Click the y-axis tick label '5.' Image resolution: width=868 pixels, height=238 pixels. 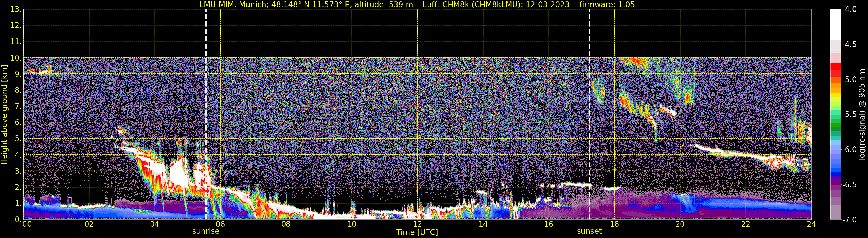[18, 139]
